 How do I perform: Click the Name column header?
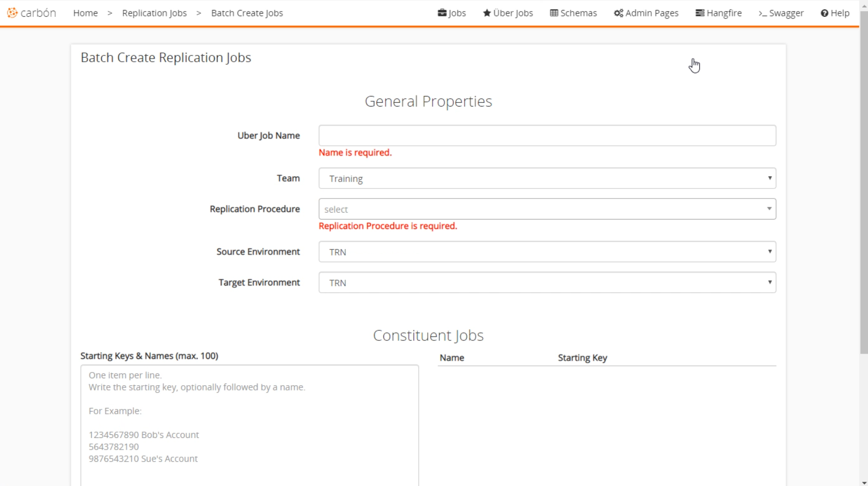click(x=452, y=358)
